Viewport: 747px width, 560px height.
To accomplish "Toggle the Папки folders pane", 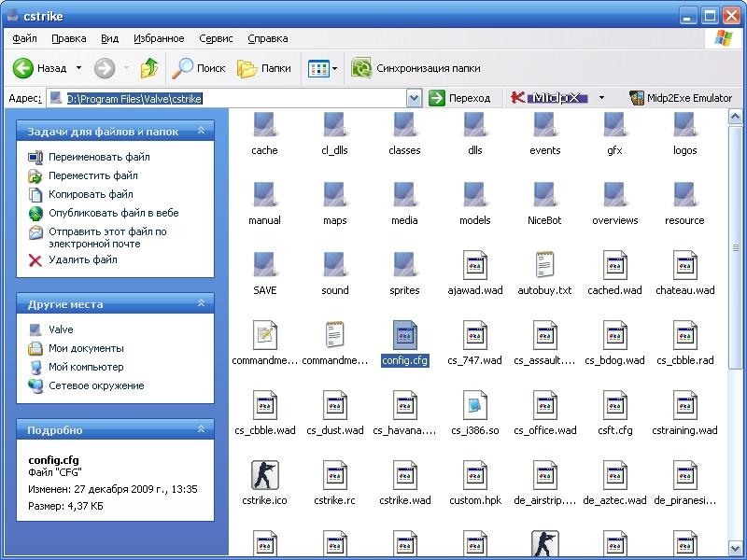I will [x=263, y=68].
